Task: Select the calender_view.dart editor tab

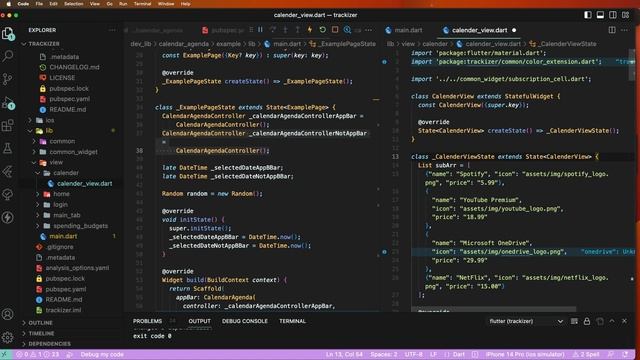Action: [479, 30]
